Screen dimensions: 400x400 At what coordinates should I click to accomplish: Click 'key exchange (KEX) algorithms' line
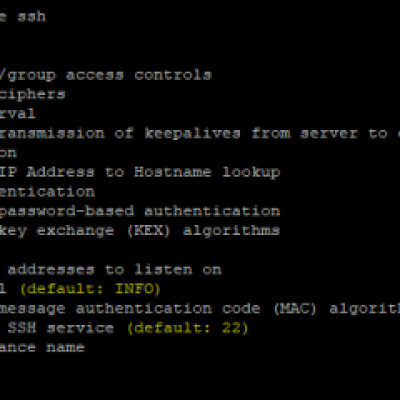[140, 231]
